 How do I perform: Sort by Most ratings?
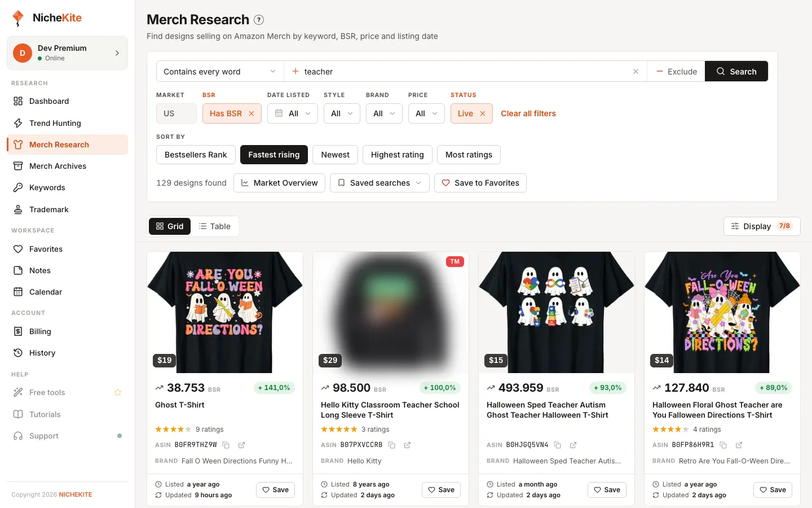(x=469, y=155)
